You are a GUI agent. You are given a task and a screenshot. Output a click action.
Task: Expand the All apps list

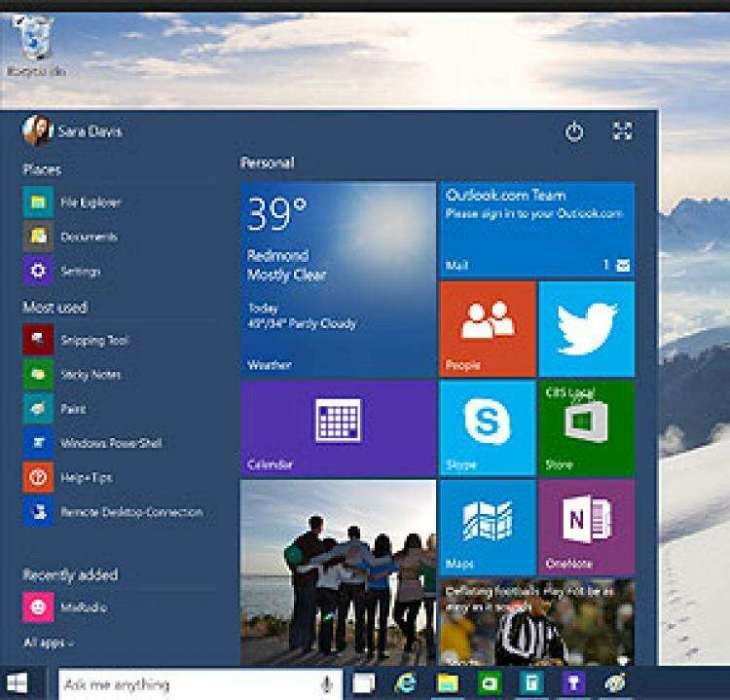(49, 643)
